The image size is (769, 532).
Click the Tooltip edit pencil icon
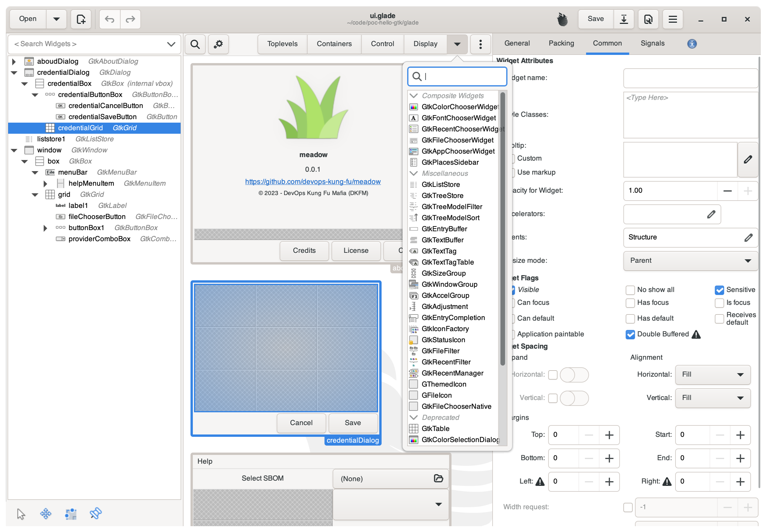coord(747,159)
